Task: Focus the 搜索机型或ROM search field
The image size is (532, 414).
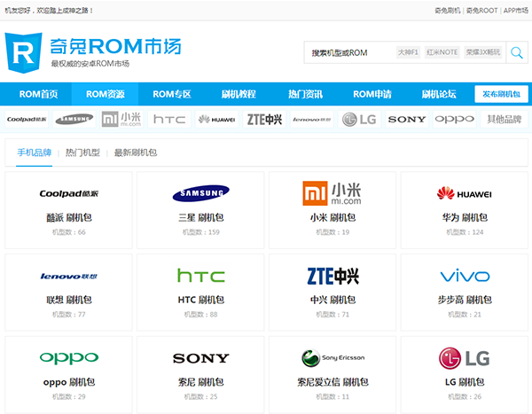Action: point(405,52)
